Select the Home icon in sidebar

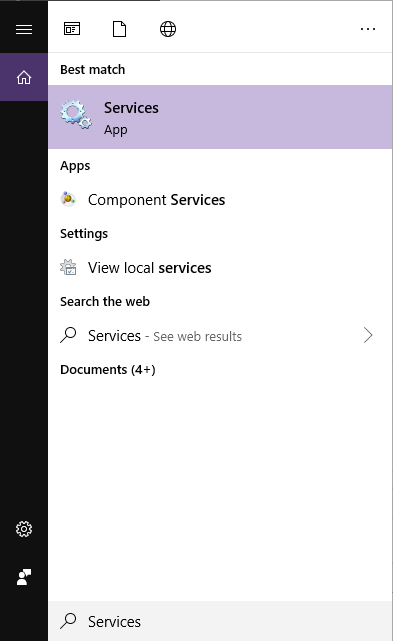tap(24, 77)
